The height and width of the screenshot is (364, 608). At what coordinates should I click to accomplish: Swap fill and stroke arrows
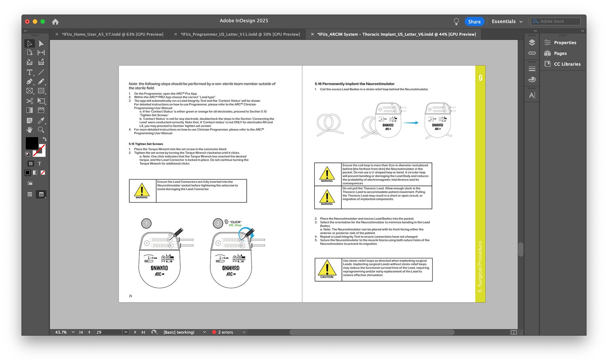point(45,139)
